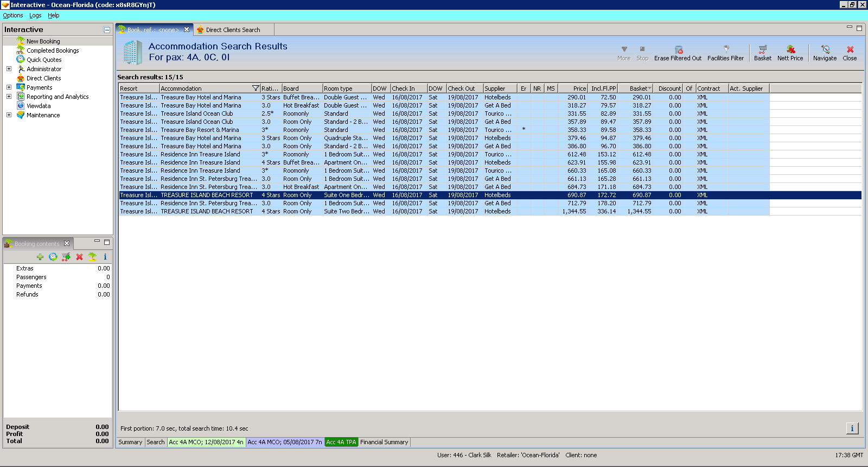Click the red Close toolbar icon
The width and height of the screenshot is (868, 467).
pos(850,49)
